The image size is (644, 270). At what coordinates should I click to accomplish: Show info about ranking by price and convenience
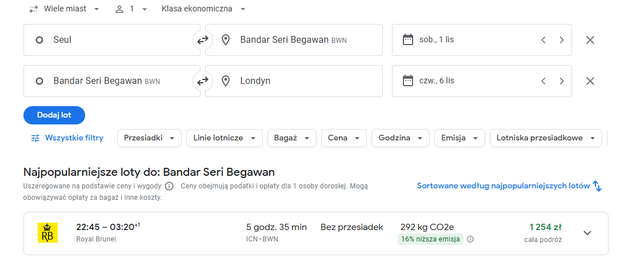click(x=169, y=186)
